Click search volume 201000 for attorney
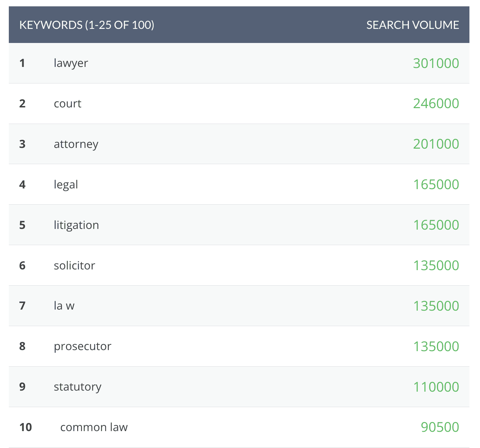Image resolution: width=480 pixels, height=448 pixels. tap(436, 144)
